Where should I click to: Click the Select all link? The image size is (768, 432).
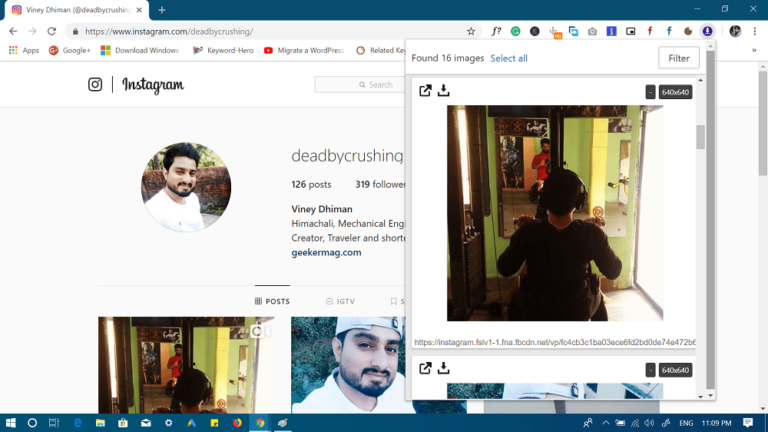[x=508, y=58]
